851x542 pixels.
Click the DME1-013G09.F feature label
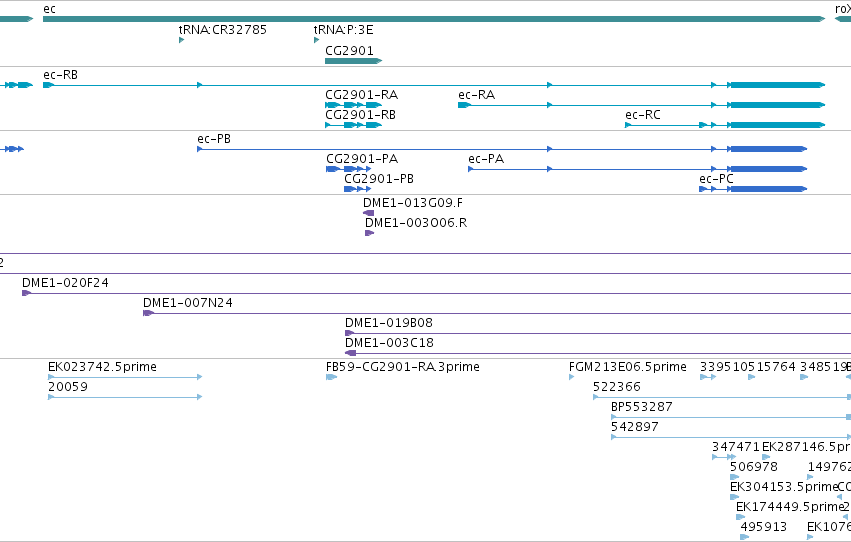pyautogui.click(x=413, y=203)
